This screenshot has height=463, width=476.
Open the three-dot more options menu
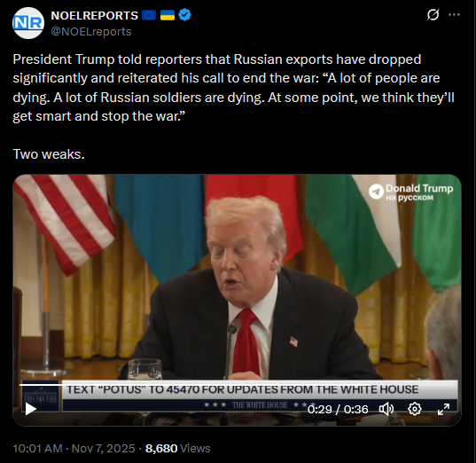click(454, 14)
